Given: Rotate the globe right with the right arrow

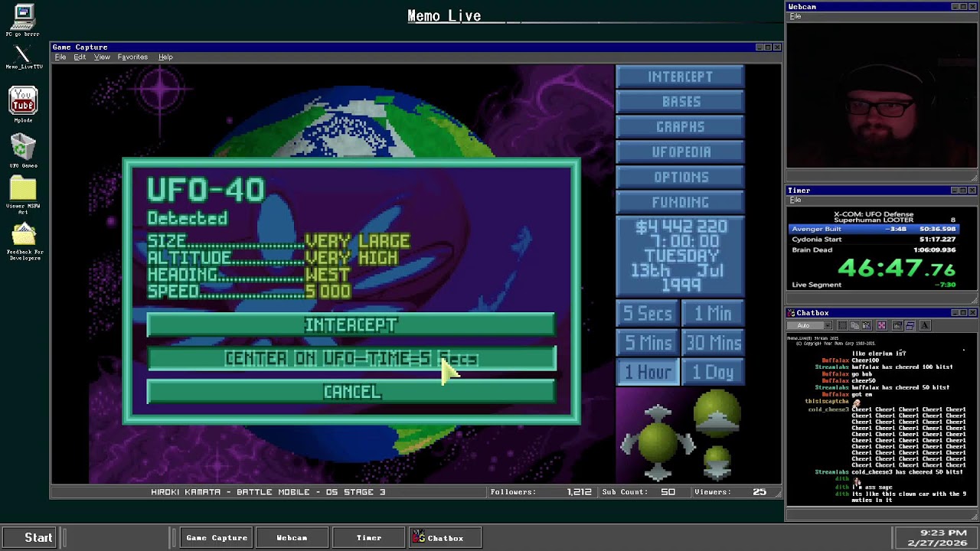Looking at the screenshot, I should tap(687, 443).
